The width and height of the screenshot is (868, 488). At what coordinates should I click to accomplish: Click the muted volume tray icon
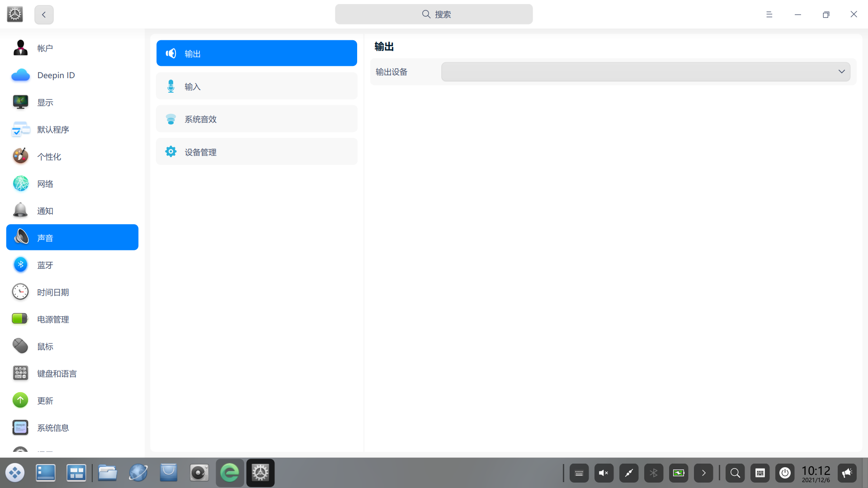tap(604, 473)
